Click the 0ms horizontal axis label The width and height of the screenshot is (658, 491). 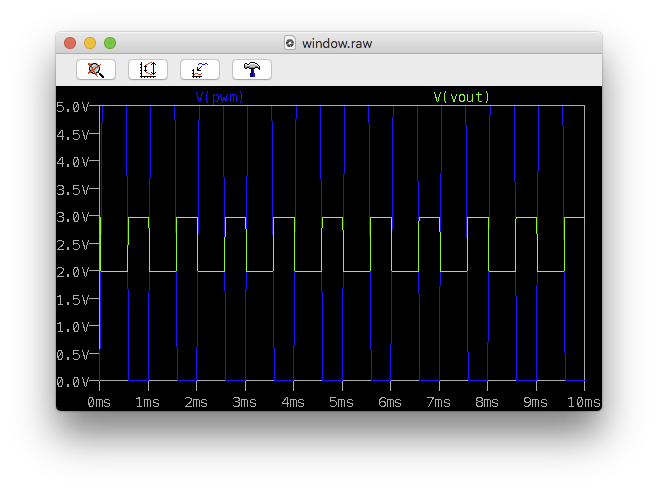tap(100, 402)
